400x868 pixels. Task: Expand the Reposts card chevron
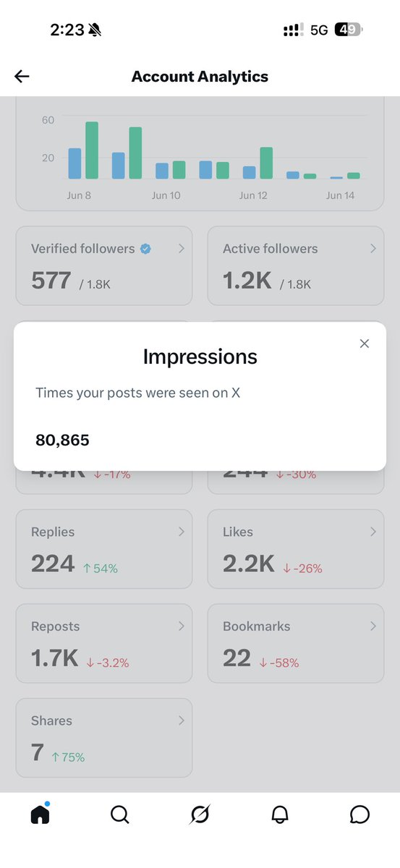[x=181, y=626]
